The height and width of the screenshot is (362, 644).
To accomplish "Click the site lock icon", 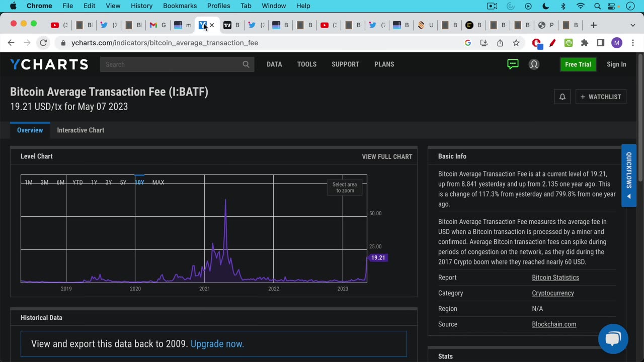I will point(63,43).
